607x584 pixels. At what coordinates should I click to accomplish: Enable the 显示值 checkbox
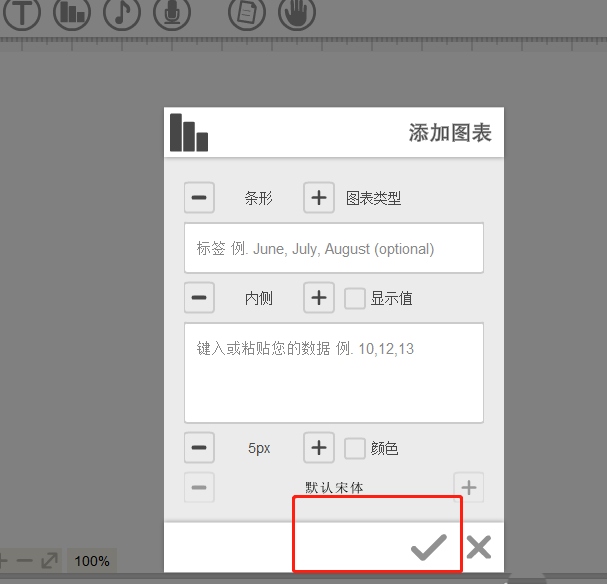(x=355, y=298)
